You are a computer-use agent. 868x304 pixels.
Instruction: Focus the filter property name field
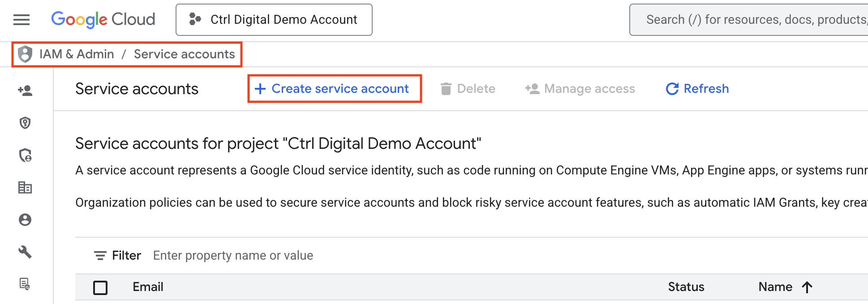233,256
